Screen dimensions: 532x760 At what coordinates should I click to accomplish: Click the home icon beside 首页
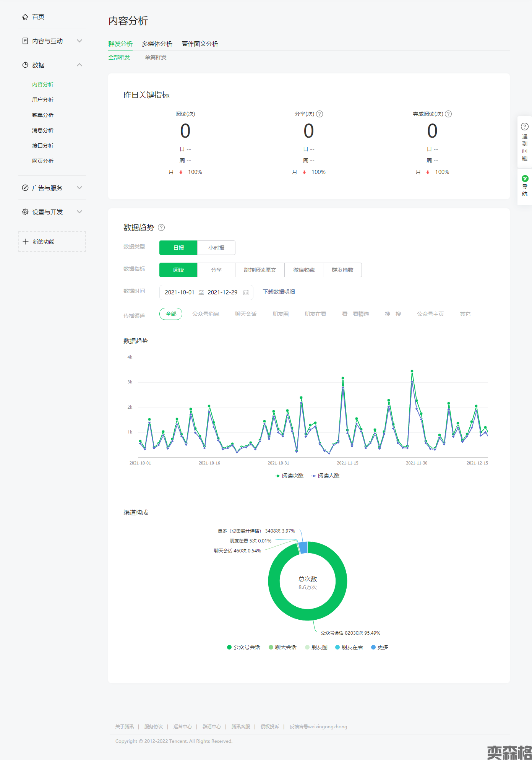[25, 17]
